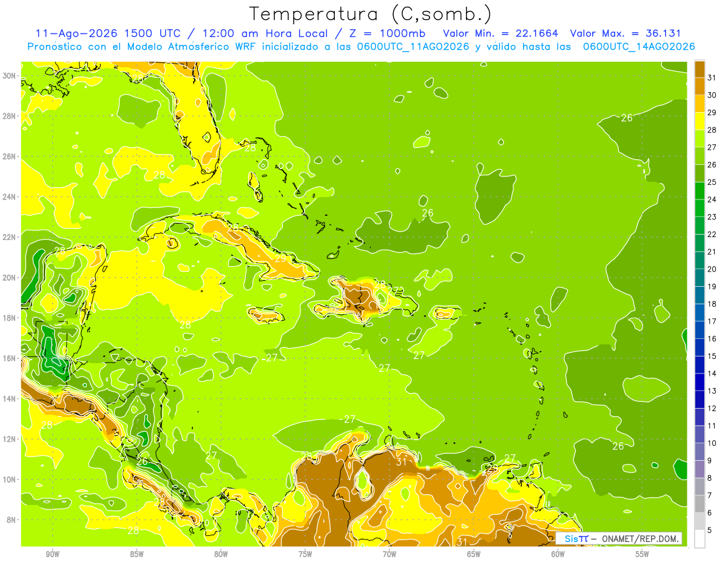Viewport: 728px width, 562px height.
Task: Click the legend scale value 13
Action: [712, 391]
